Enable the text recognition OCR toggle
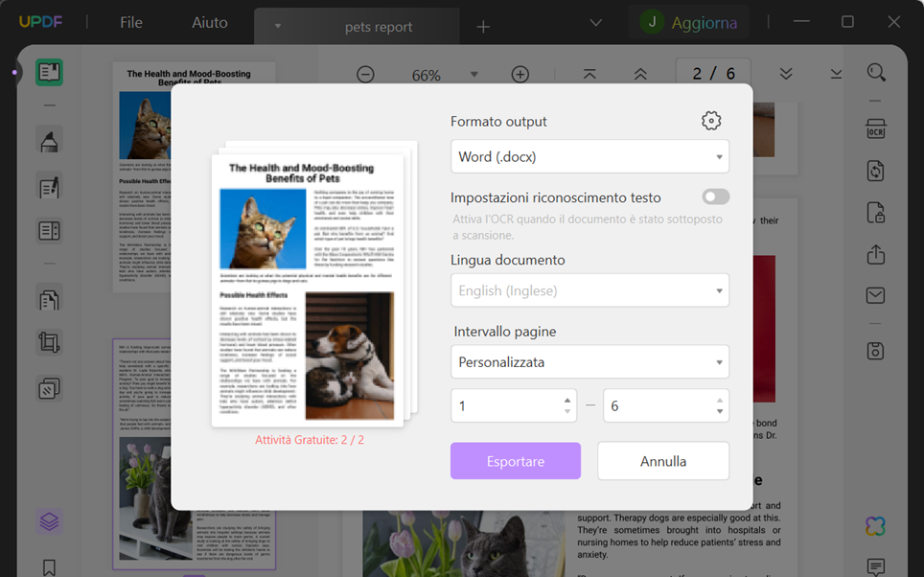The image size is (924, 577). tap(715, 196)
